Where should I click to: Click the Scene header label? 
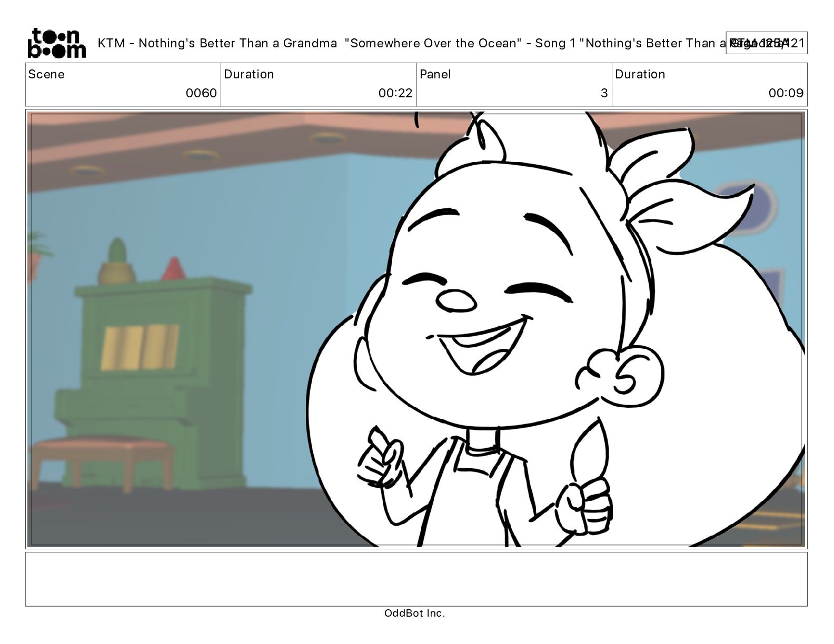pyautogui.click(x=46, y=74)
